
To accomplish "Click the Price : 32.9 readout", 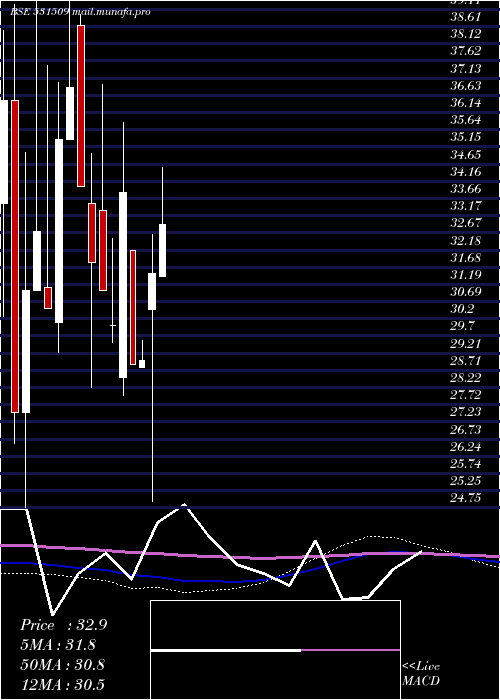I will (64, 625).
